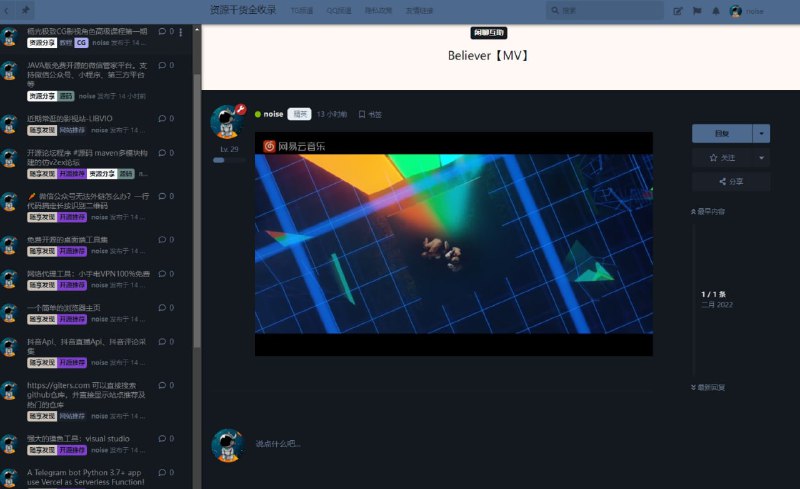
Task: Open the A Telegram bot Python 3.7+ discussion
Action: tap(86, 477)
